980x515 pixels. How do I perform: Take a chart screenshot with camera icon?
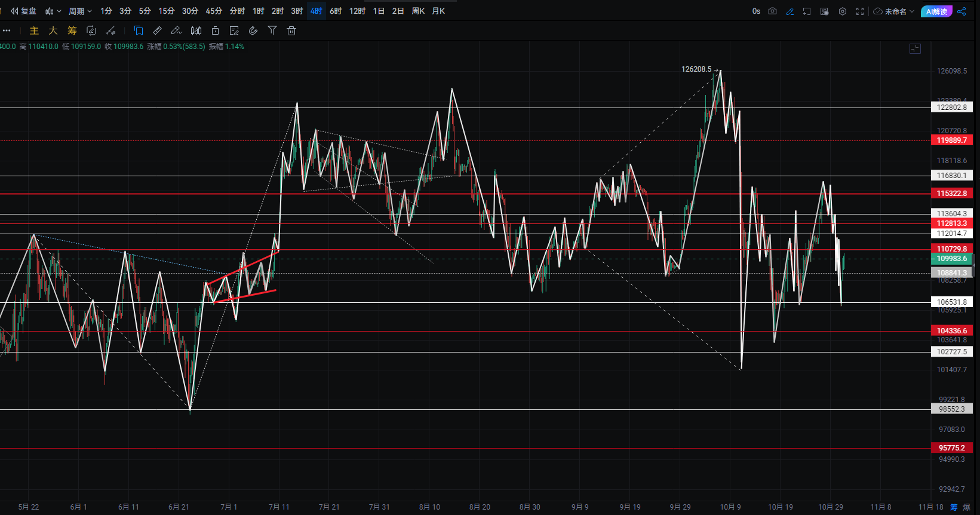(x=772, y=11)
